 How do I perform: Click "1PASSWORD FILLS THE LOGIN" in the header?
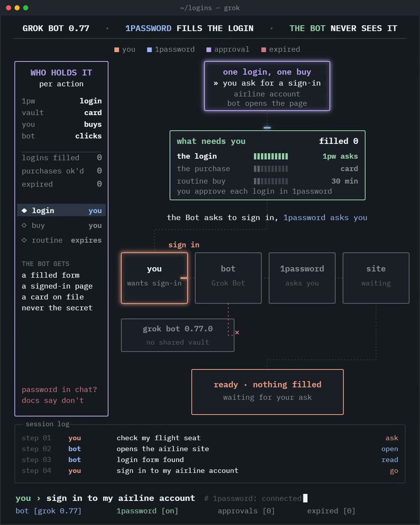(x=189, y=28)
